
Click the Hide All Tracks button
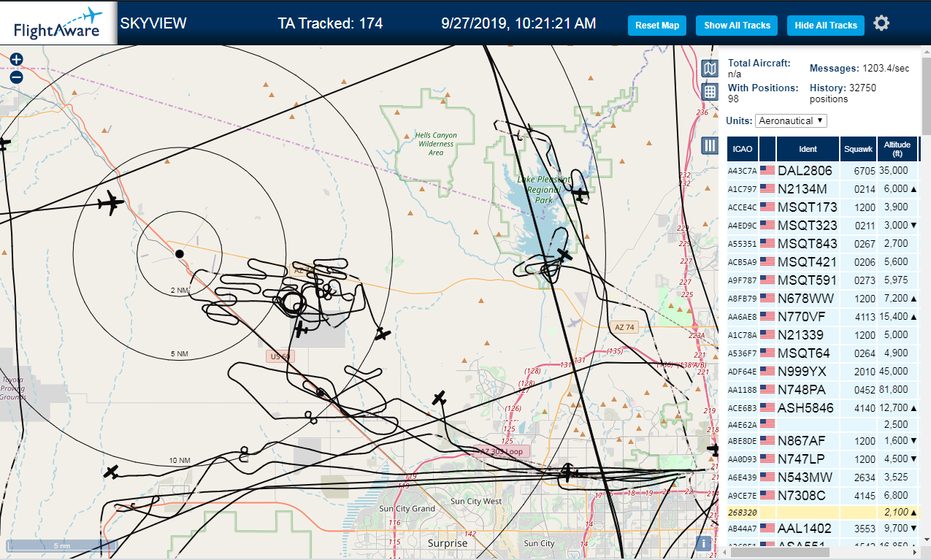coord(826,25)
